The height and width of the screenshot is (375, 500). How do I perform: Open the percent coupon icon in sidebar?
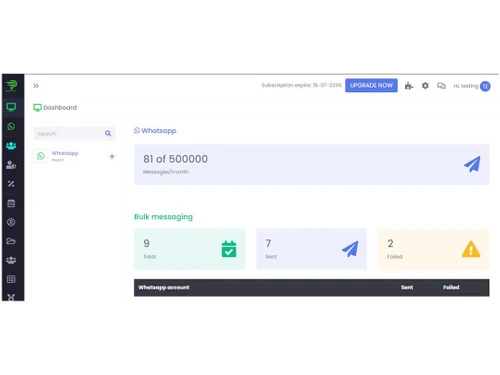[x=11, y=184]
